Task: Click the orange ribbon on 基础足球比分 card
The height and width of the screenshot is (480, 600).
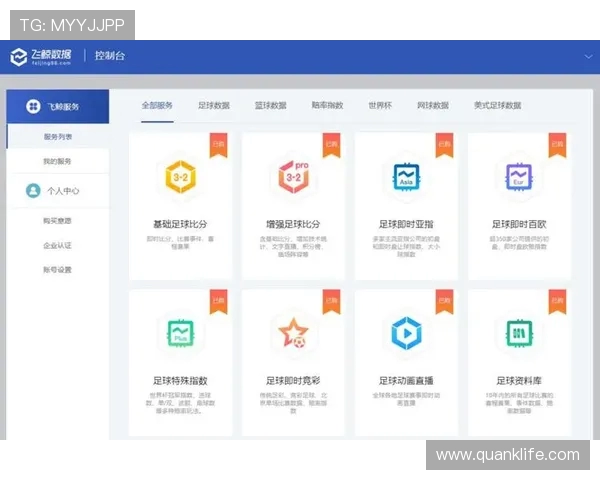Action: (218, 145)
